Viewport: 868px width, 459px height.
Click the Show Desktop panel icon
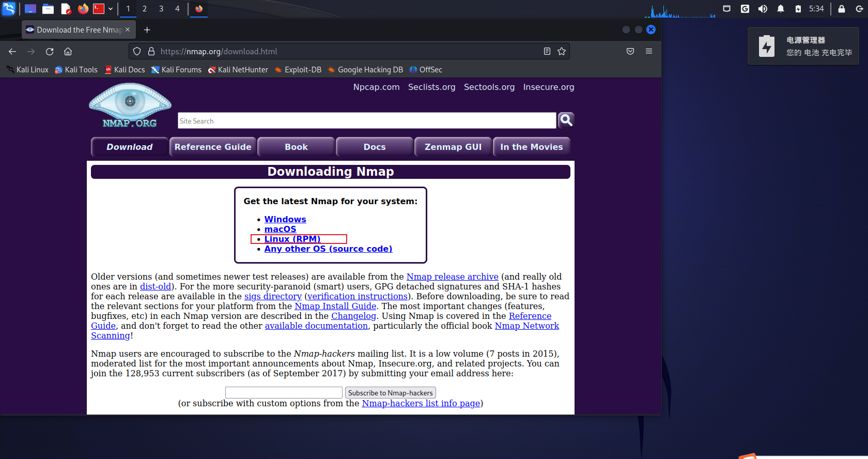click(x=30, y=9)
